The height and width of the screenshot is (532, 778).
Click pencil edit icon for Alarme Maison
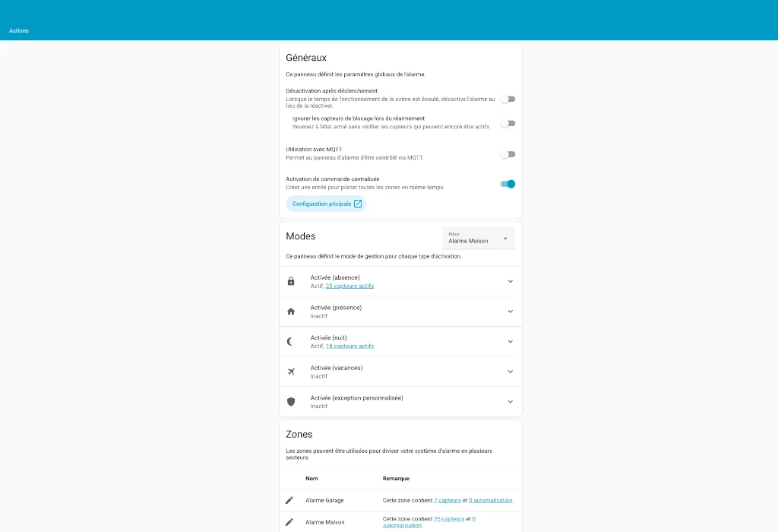(x=289, y=522)
